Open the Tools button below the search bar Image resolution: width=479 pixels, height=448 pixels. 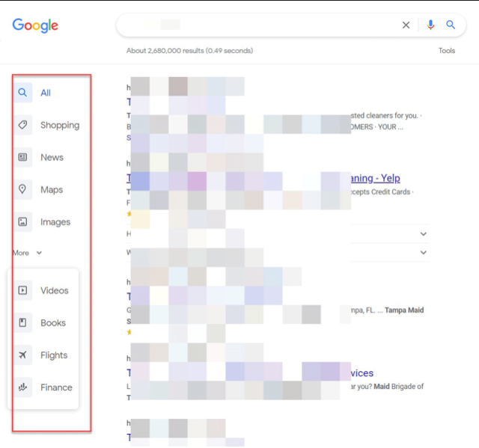click(x=446, y=51)
